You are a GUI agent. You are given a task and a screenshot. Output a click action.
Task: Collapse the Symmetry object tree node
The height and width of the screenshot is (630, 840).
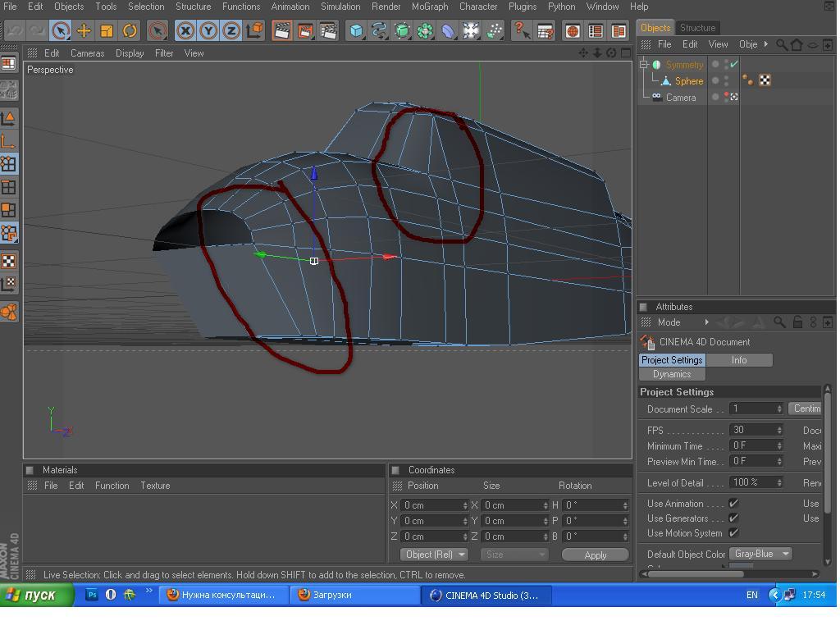tap(644, 64)
